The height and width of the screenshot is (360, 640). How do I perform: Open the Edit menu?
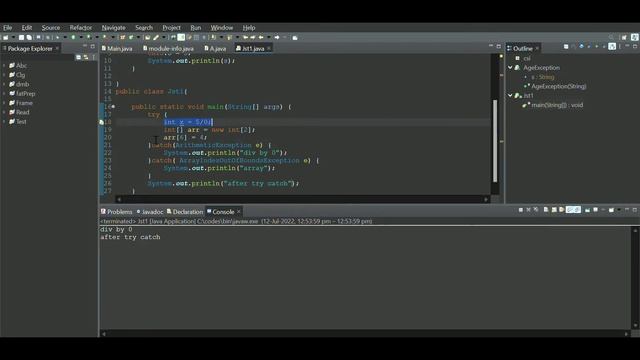click(x=27, y=28)
